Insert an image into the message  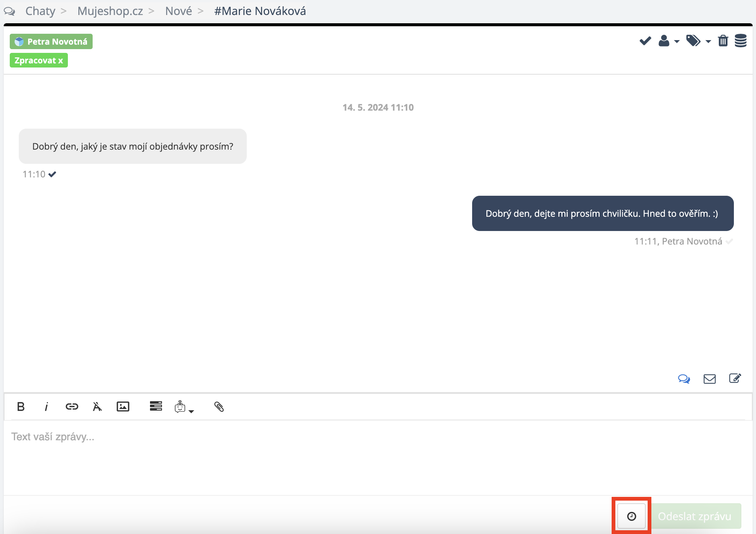(123, 406)
